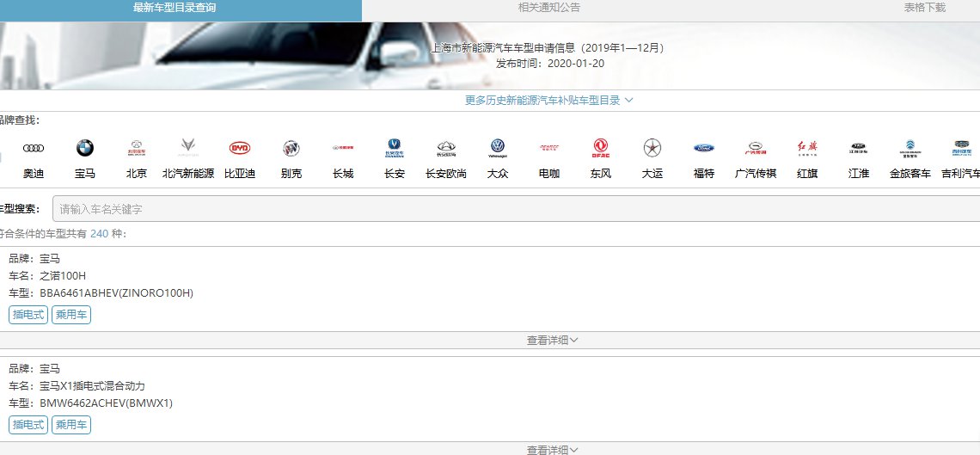
Task: Click car name 之诺100H
Action: (x=63, y=275)
